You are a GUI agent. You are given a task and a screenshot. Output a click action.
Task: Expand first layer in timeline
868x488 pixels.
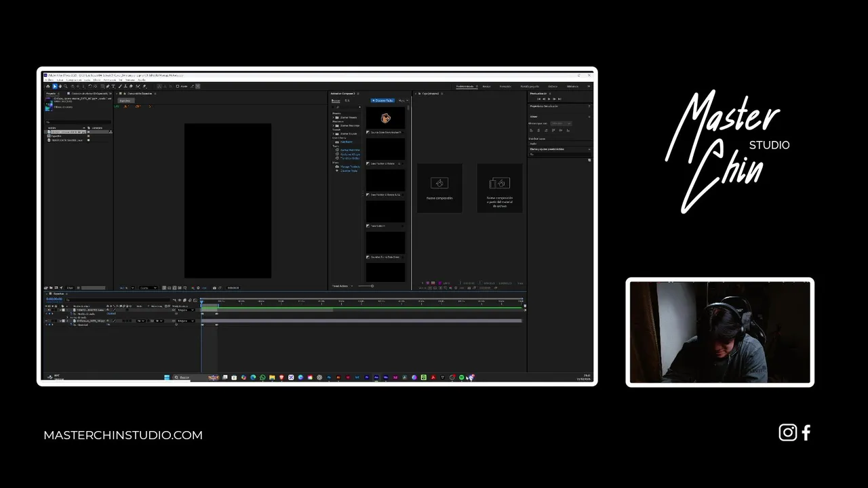60,310
